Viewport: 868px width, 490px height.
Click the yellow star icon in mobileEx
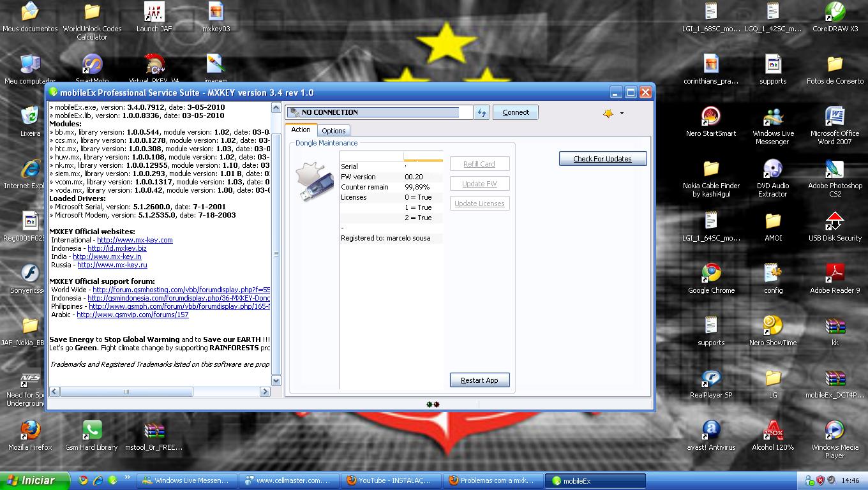click(608, 113)
